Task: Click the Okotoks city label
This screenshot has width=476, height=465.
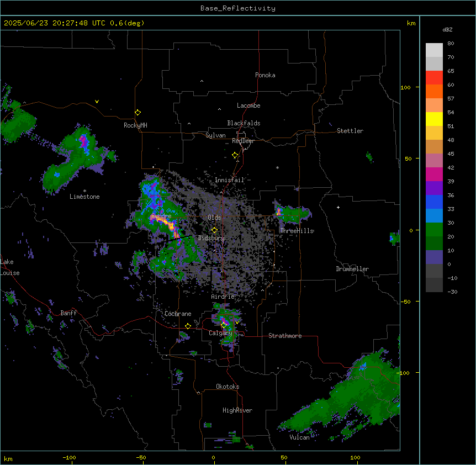Action: (x=228, y=387)
